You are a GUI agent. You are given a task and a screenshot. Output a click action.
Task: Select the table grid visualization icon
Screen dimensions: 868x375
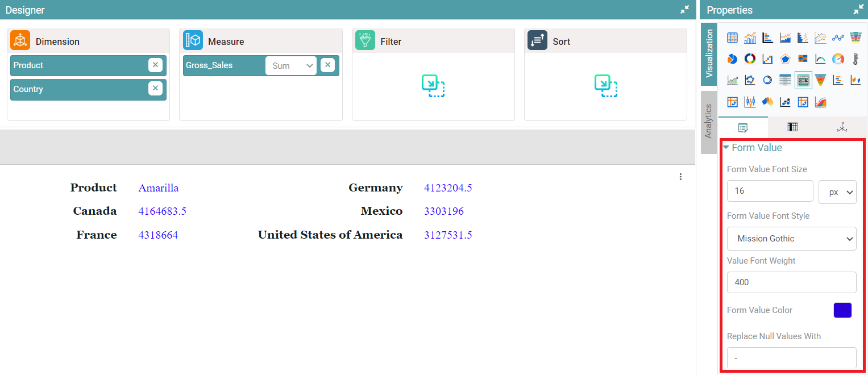click(x=732, y=38)
